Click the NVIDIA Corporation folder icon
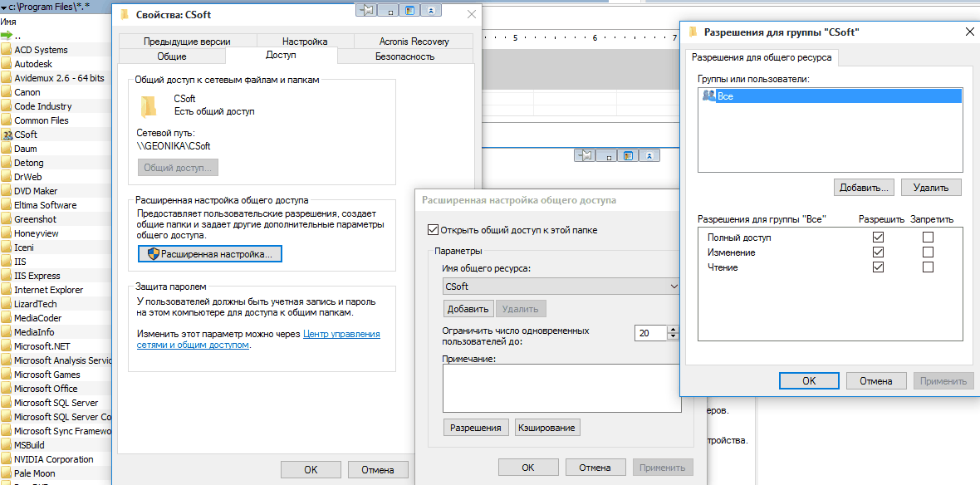980x485 pixels. click(x=7, y=459)
